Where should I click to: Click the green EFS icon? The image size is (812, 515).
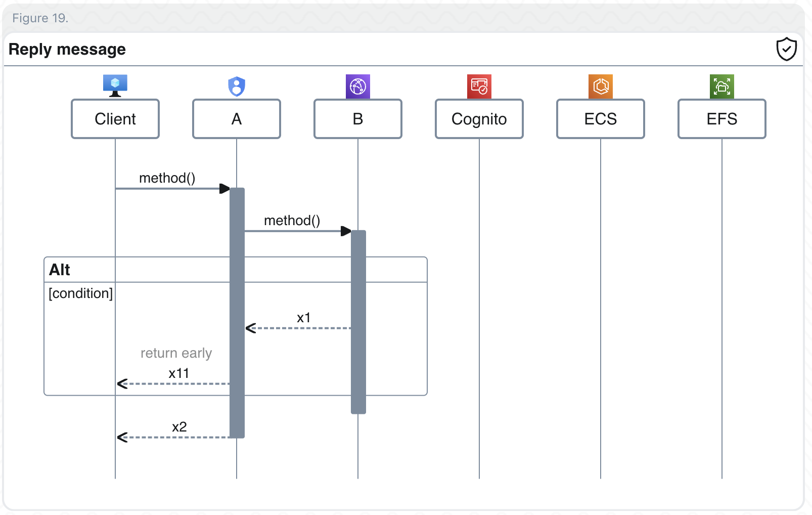[722, 87]
